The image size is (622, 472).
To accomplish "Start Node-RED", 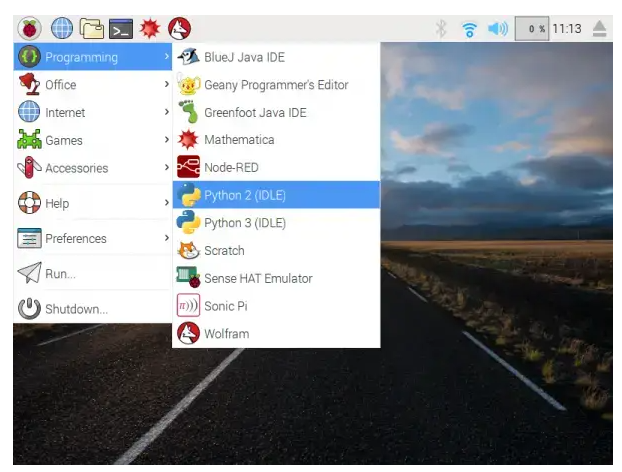I will pos(276,167).
